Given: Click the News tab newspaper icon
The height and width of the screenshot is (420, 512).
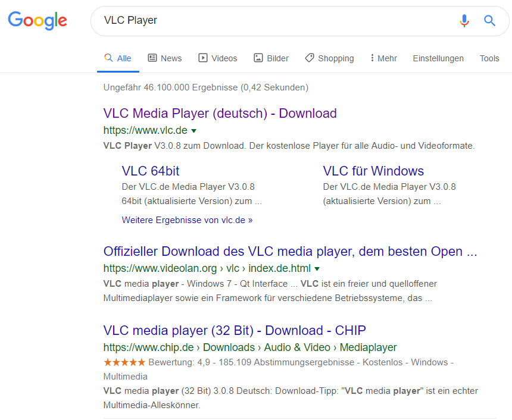Looking at the screenshot, I should (152, 58).
